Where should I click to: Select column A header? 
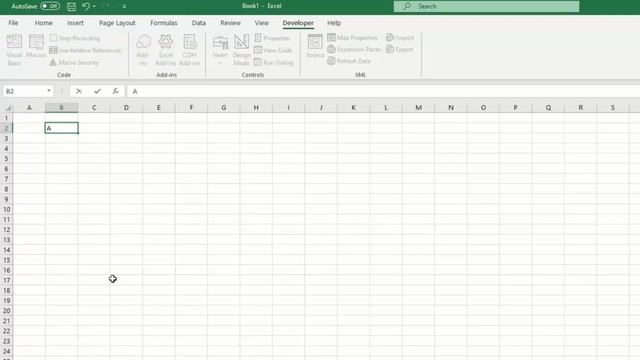tap(29, 108)
